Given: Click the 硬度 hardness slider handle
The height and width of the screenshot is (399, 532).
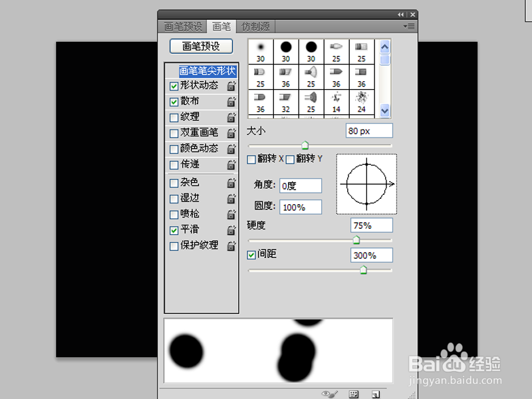Looking at the screenshot, I should click(356, 240).
